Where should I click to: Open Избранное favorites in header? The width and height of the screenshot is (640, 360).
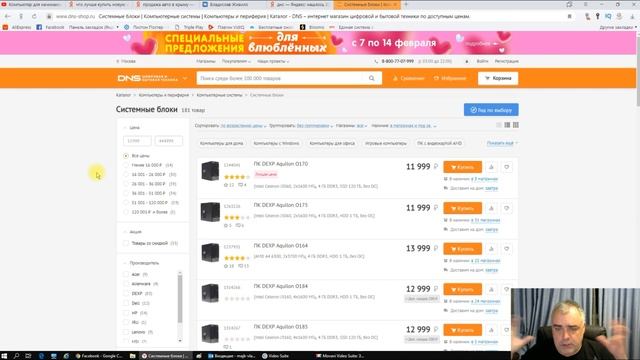pyautogui.click(x=449, y=78)
